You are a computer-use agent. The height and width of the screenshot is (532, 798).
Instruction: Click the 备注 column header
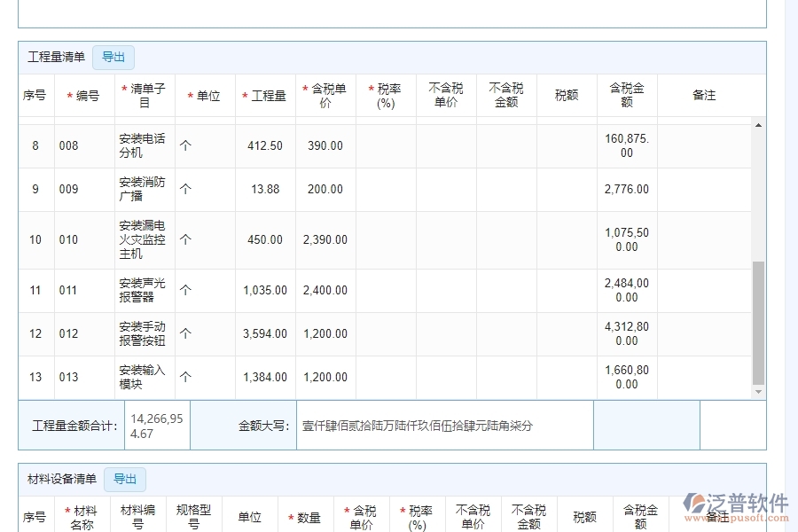click(704, 95)
